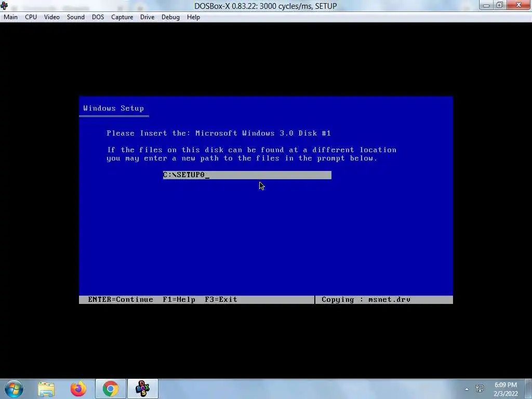Click the ENTER=Continue status text
The height and width of the screenshot is (399, 532).
coord(121,300)
